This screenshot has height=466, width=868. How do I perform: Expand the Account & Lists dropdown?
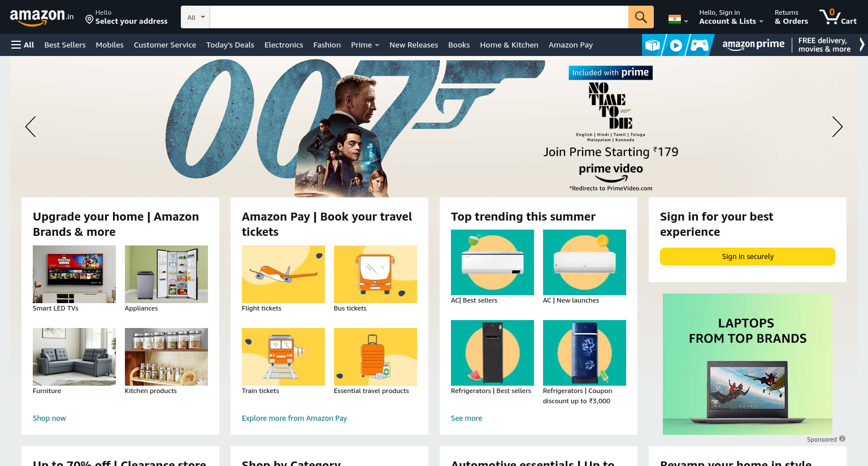pos(731,17)
